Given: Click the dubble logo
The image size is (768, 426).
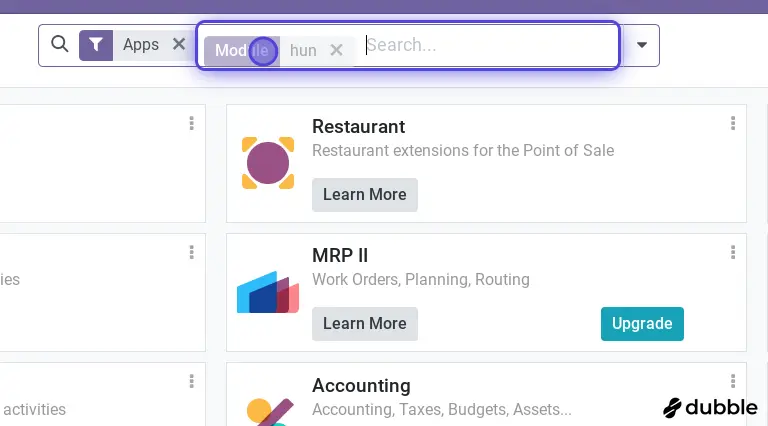Looking at the screenshot, I should (709, 407).
